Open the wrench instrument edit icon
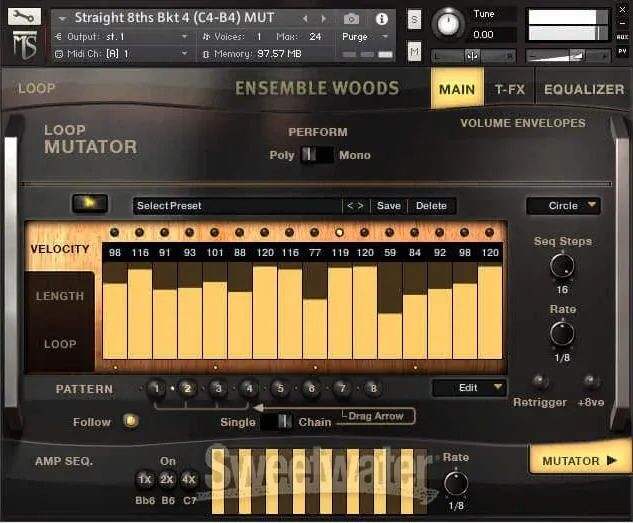The height and width of the screenshot is (523, 633). 24,17
